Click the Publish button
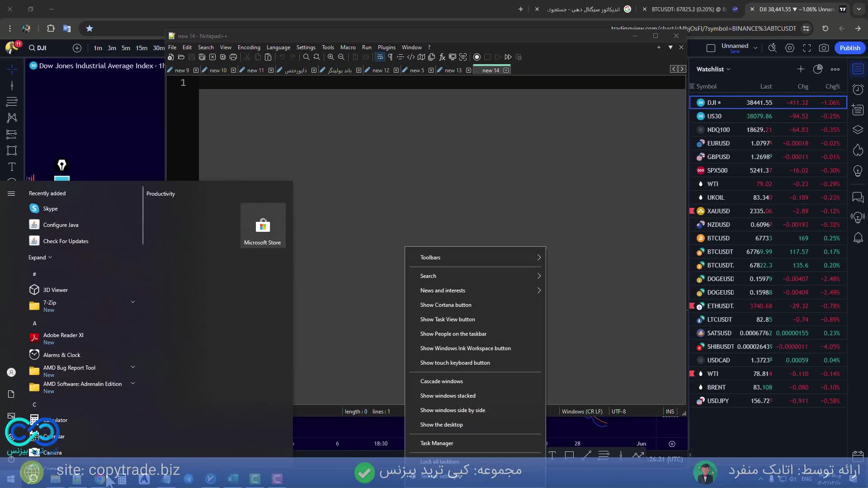Screen dimensions: 868x488 [849, 48]
